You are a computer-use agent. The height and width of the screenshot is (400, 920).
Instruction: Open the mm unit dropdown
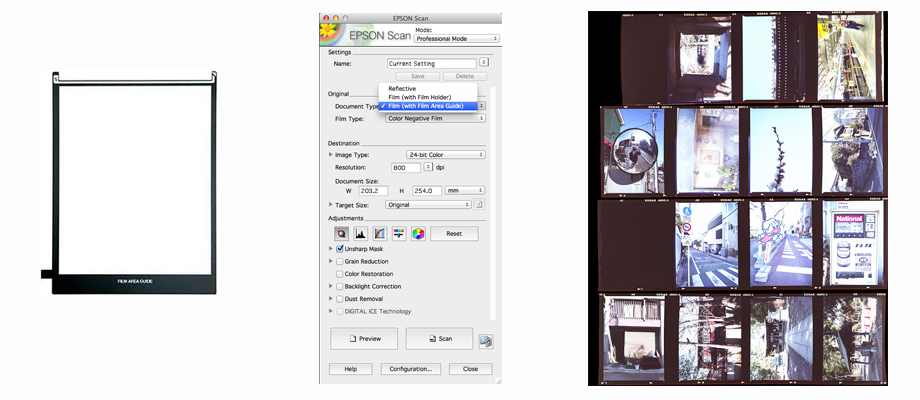pyautogui.click(x=465, y=191)
